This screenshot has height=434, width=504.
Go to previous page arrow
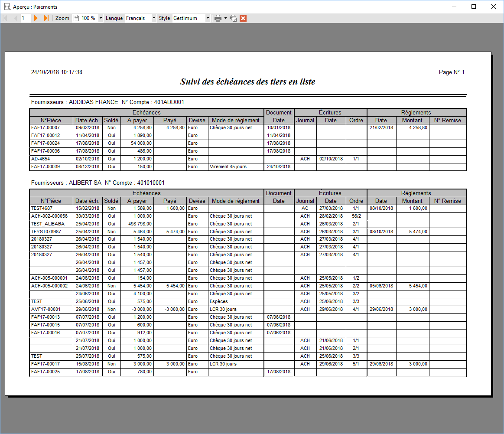pyautogui.click(x=15, y=18)
